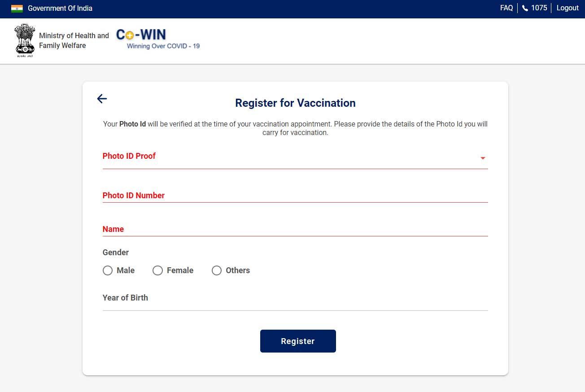Click Ministry of Health and Family Welfare text
Image resolution: width=585 pixels, height=392 pixels.
pos(74,40)
